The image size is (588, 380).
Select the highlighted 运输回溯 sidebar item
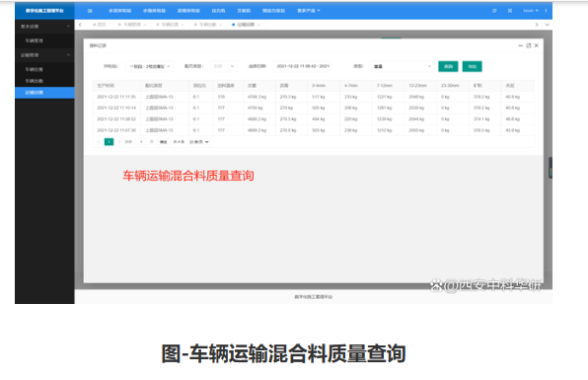point(44,93)
